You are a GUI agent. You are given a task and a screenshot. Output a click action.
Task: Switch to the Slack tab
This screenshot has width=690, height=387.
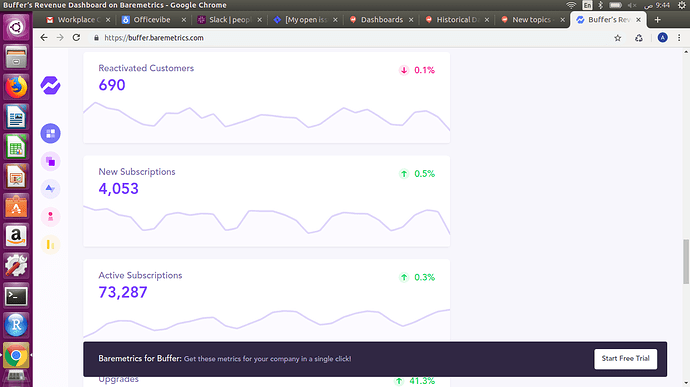[x=230, y=20]
